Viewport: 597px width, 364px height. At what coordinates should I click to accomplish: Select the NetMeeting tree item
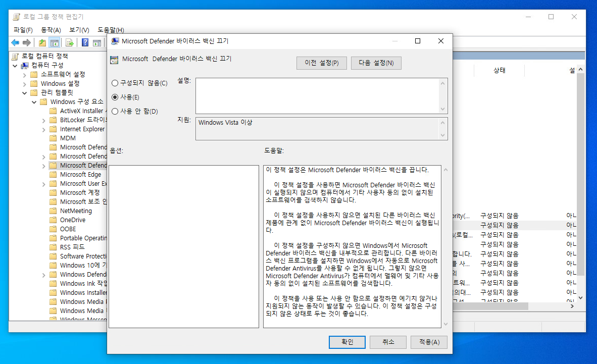point(76,211)
